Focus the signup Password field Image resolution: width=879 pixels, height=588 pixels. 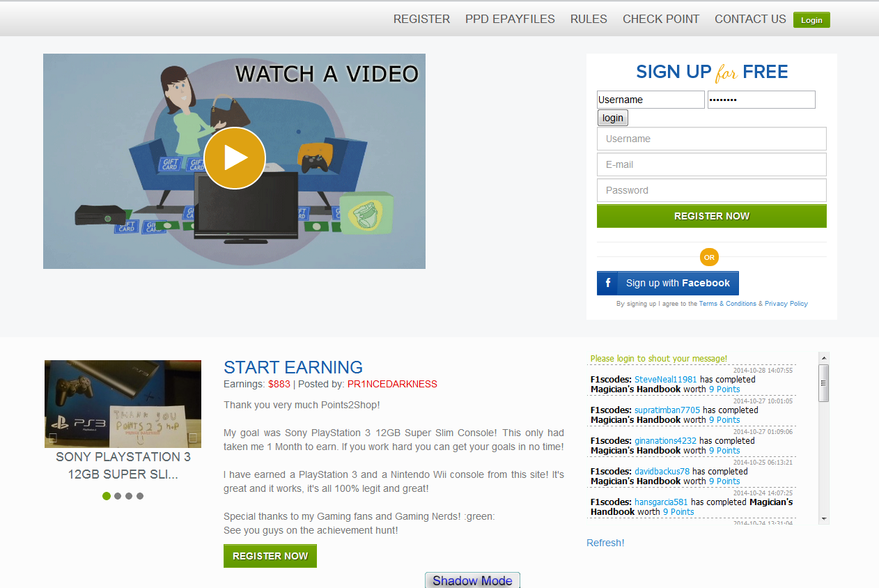point(712,190)
